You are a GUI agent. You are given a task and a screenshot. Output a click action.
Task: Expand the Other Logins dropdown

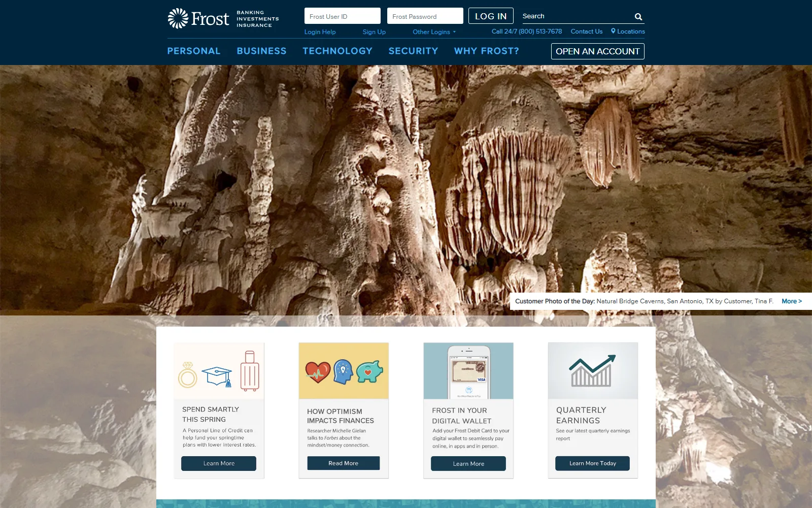click(x=434, y=32)
